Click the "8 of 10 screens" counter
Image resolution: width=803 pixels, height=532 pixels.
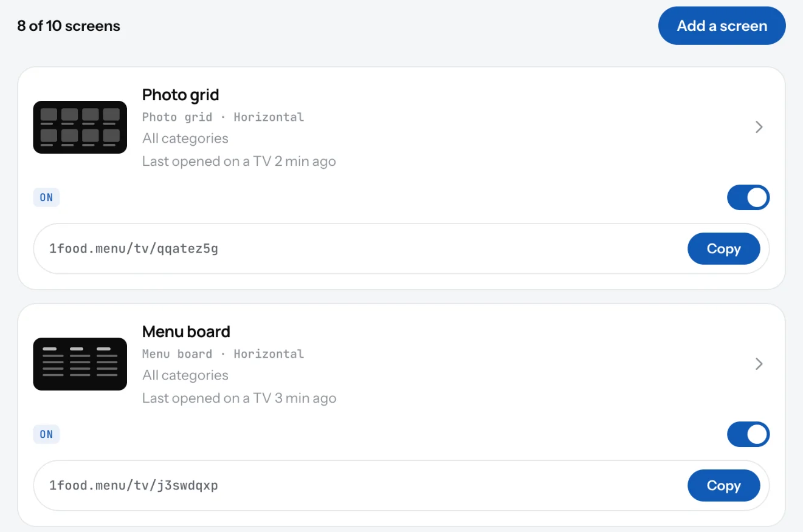tap(69, 26)
